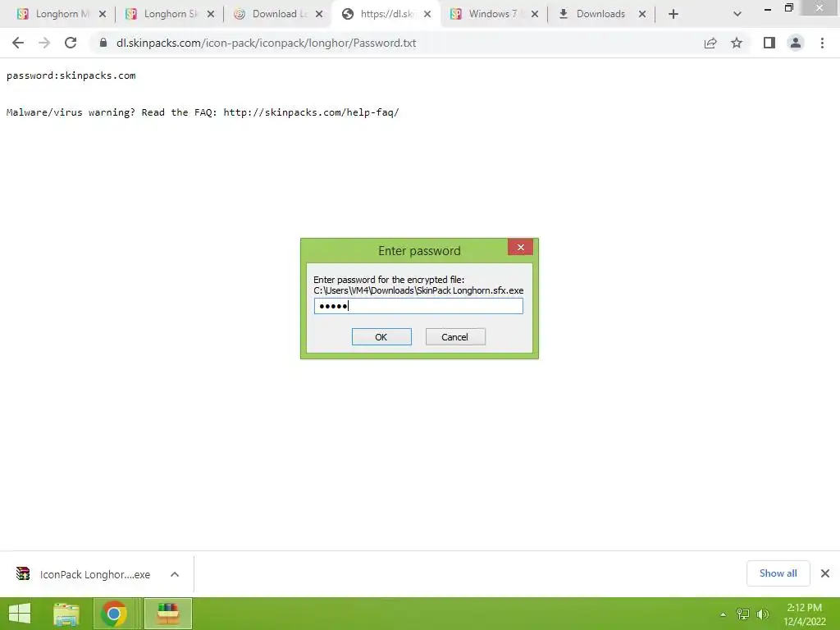840x630 pixels.
Task: Close the Downloads tab
Action: 642,14
